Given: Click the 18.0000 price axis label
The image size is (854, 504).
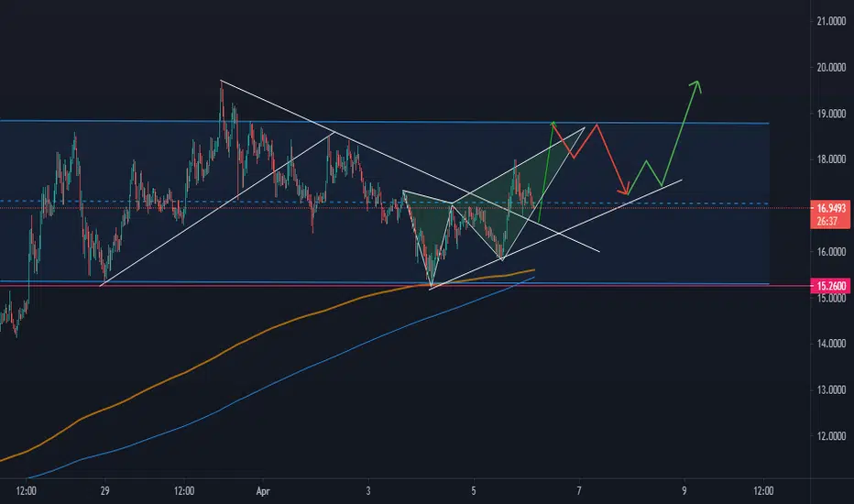Looking at the screenshot, I should click(831, 159).
